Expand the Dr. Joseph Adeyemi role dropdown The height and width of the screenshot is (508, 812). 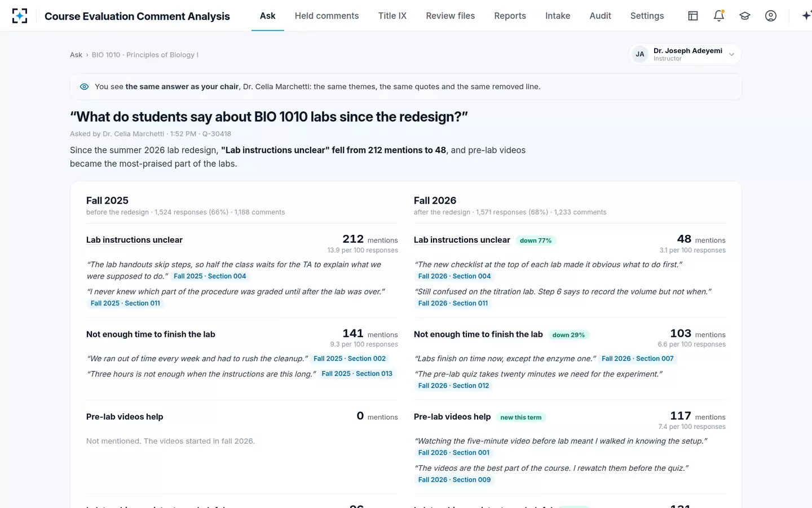coord(685,54)
